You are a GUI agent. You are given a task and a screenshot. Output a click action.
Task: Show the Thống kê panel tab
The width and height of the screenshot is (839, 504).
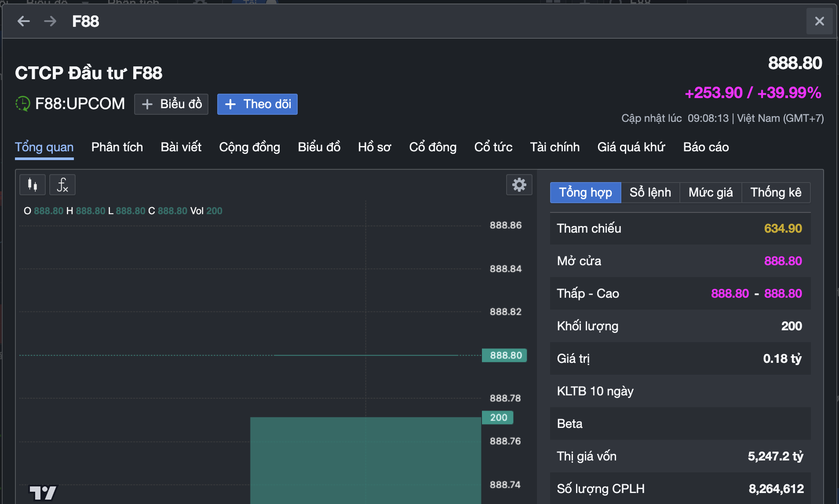pyautogui.click(x=776, y=193)
